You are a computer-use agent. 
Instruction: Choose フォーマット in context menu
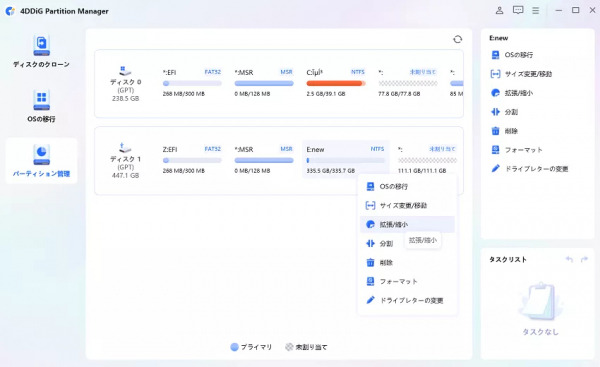point(407,281)
